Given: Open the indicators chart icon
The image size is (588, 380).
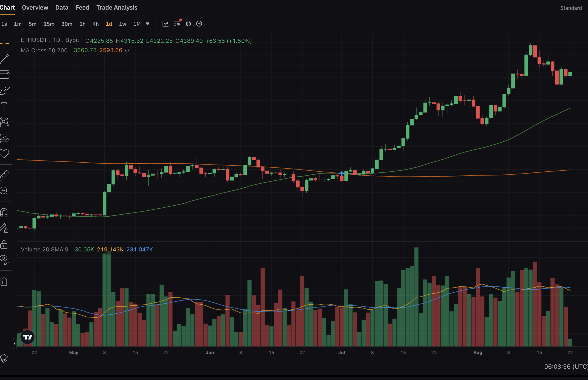Looking at the screenshot, I should click(x=165, y=24).
